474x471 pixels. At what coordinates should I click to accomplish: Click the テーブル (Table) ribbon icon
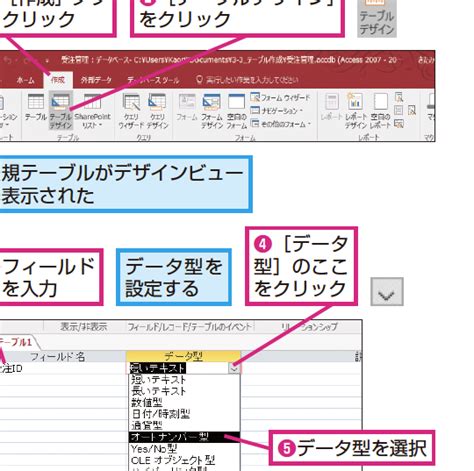36,107
